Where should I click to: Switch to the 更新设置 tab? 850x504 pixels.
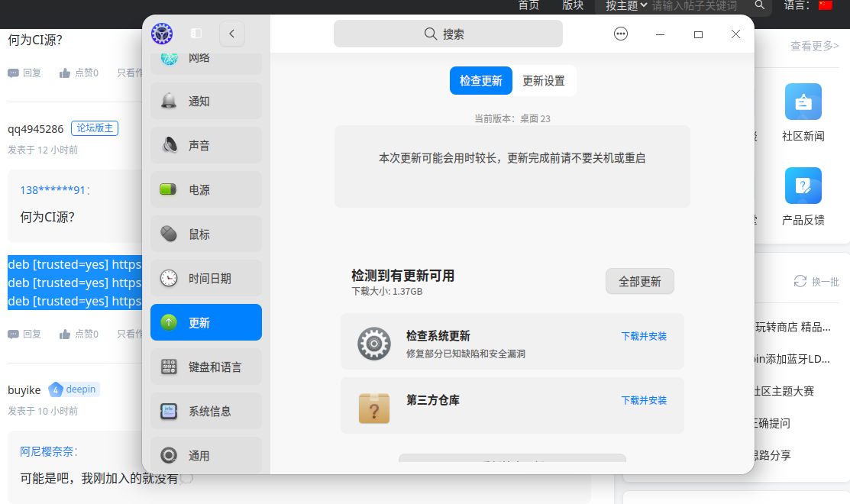(x=543, y=81)
